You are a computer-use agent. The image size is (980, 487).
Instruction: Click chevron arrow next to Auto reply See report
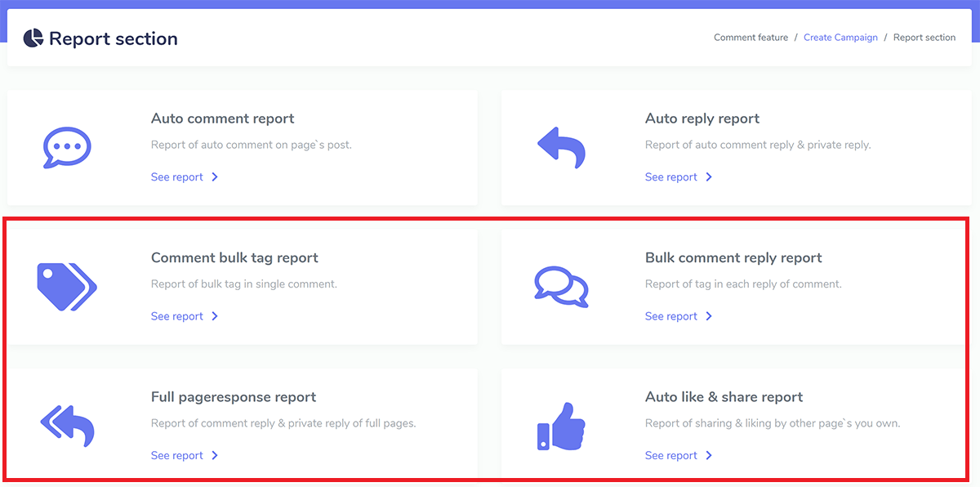[x=709, y=176]
